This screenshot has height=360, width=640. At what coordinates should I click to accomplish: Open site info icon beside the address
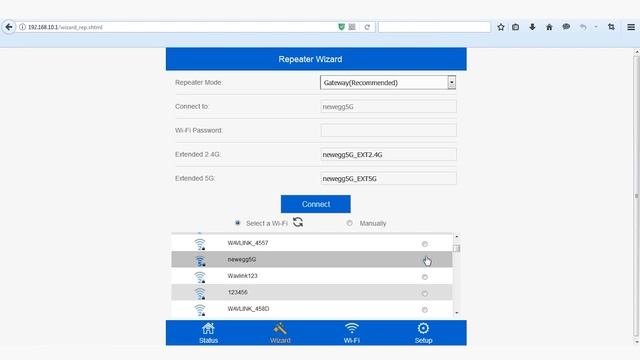(22, 27)
